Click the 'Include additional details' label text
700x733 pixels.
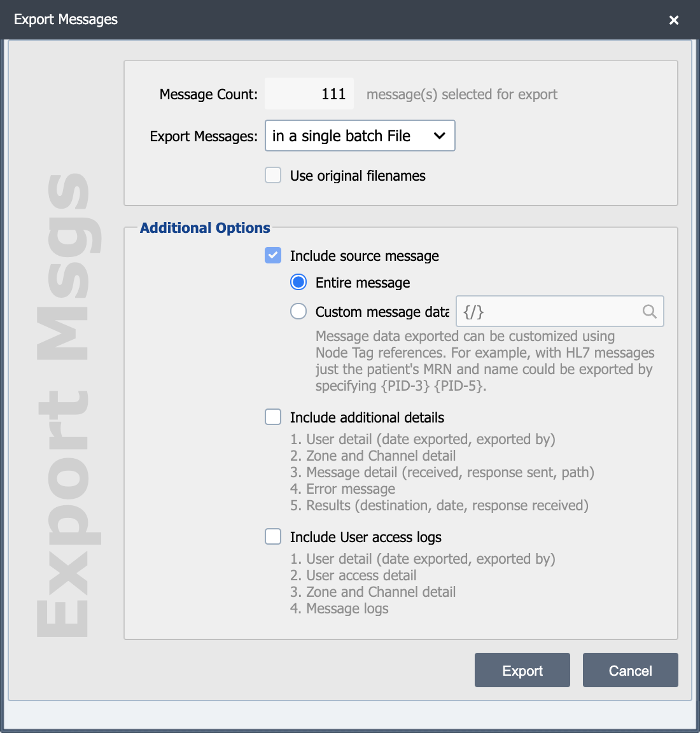[367, 417]
